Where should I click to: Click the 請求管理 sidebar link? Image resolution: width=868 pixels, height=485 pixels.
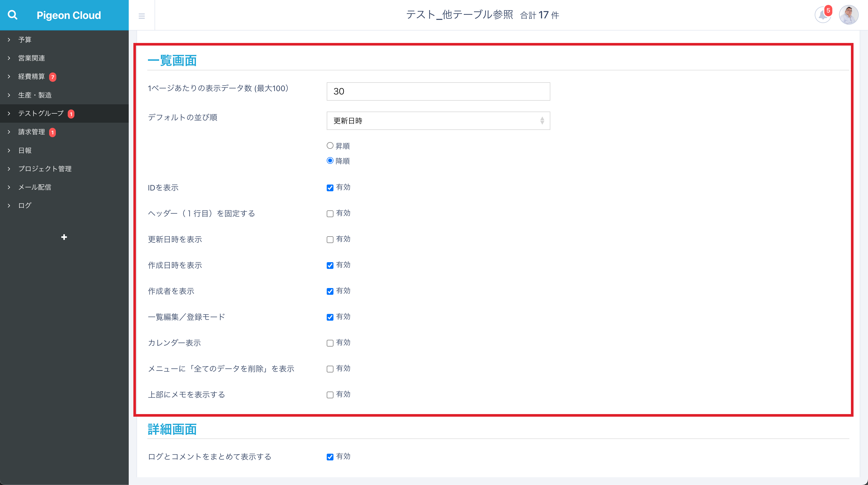coord(31,132)
